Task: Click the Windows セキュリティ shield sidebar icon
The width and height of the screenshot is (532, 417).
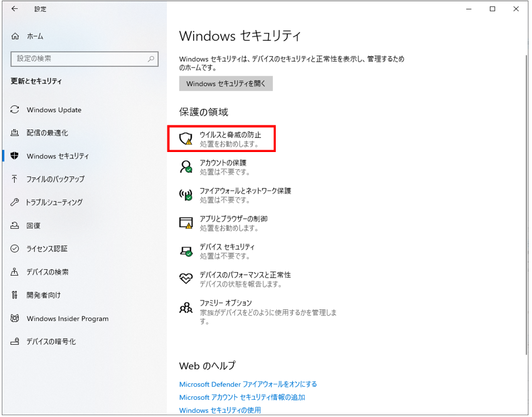Action: pos(15,156)
